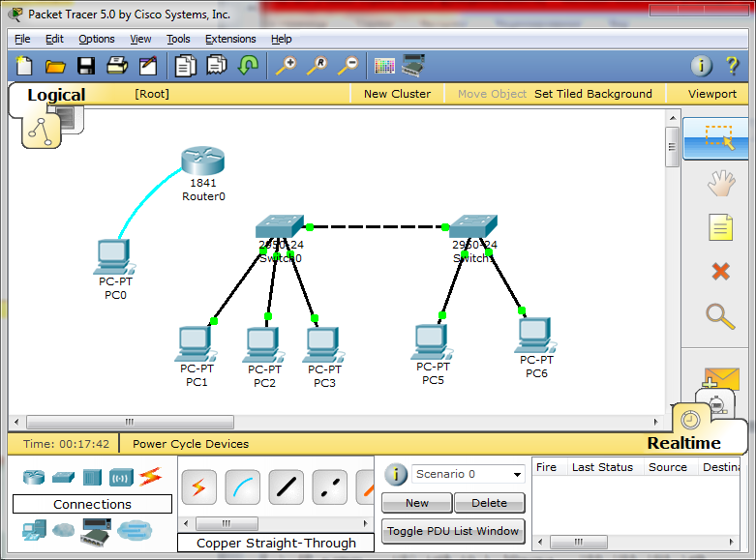The width and height of the screenshot is (756, 560).
Task: Open the View menu
Action: [x=140, y=39]
